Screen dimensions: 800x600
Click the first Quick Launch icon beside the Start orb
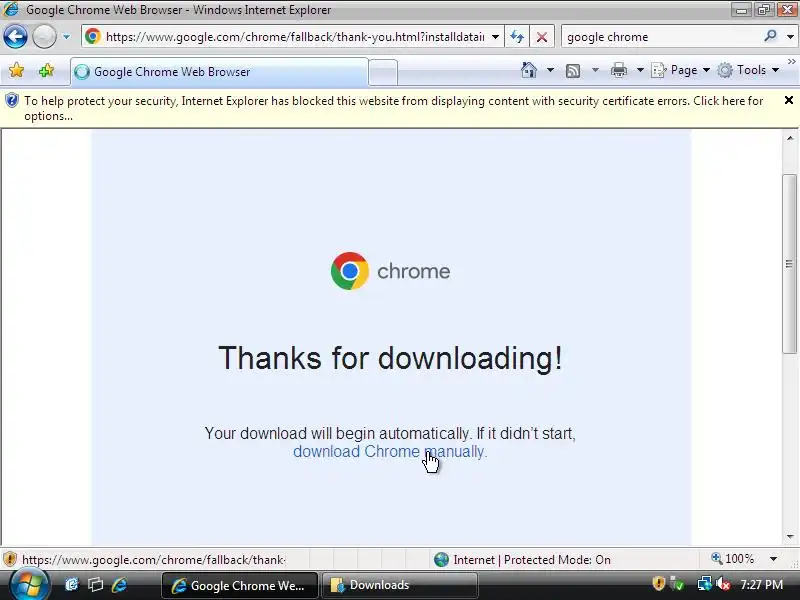point(72,585)
